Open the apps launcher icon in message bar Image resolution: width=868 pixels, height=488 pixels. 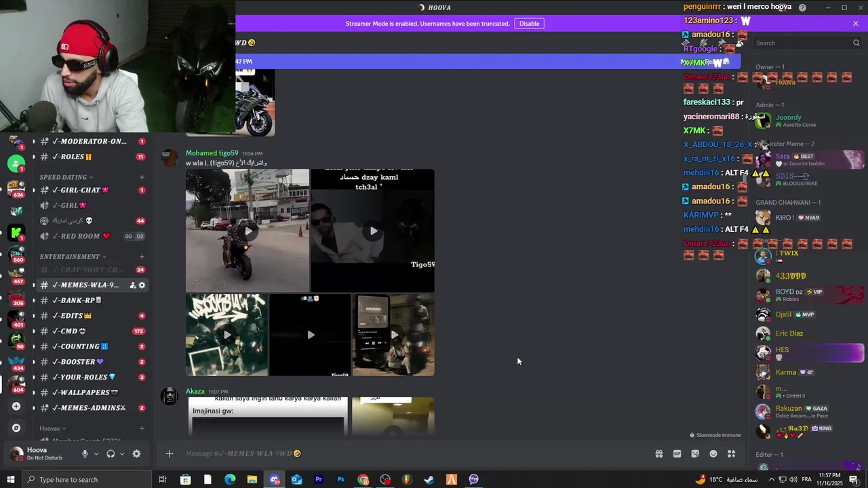(732, 453)
